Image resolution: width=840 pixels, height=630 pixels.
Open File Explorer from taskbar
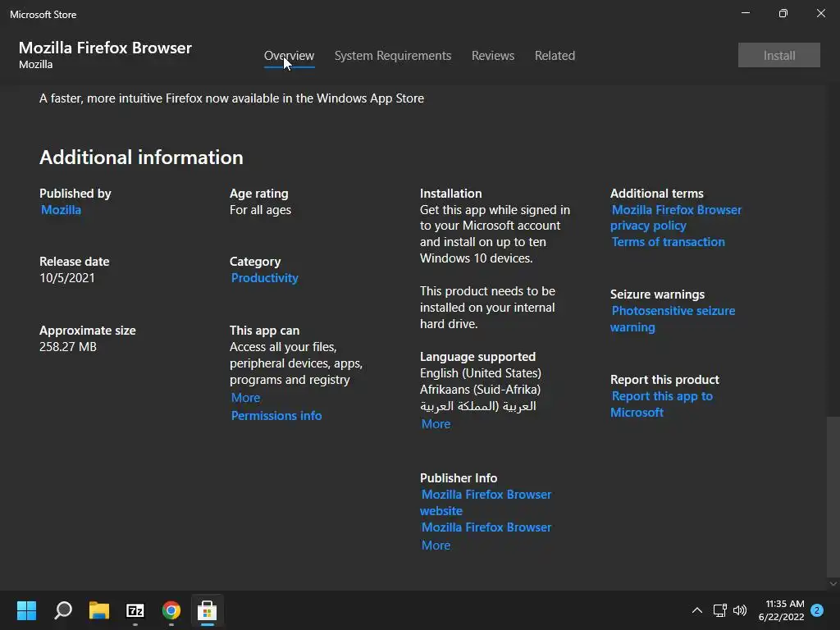[x=99, y=609]
